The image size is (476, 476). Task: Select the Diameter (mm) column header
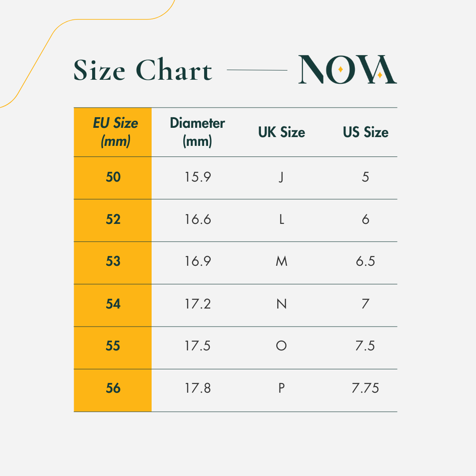(197, 132)
